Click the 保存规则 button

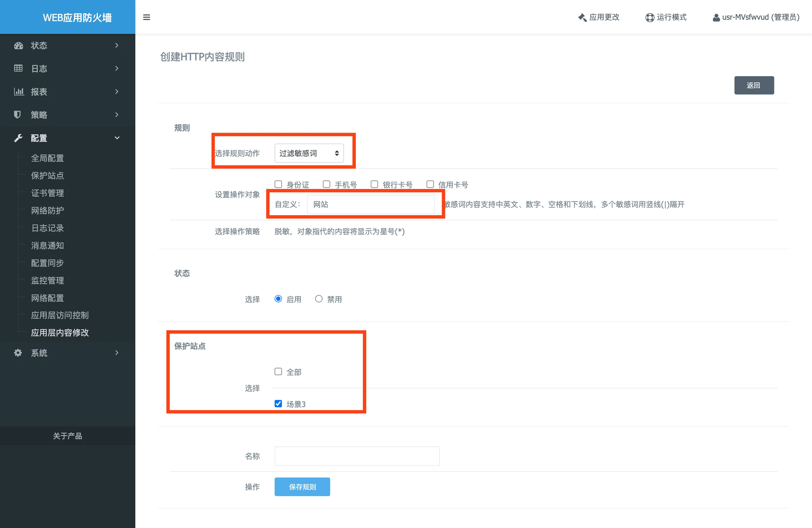[x=302, y=487]
